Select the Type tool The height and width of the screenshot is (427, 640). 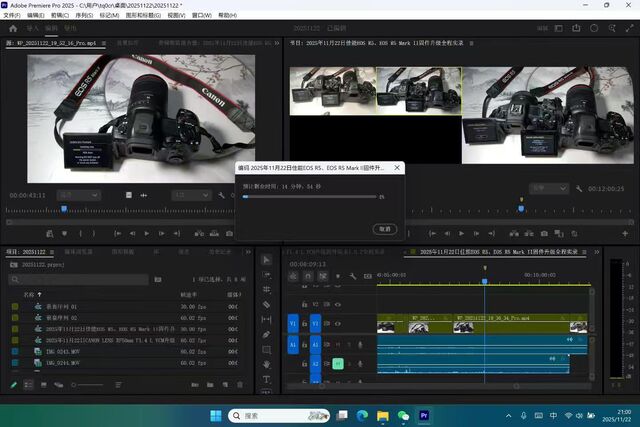click(x=267, y=380)
